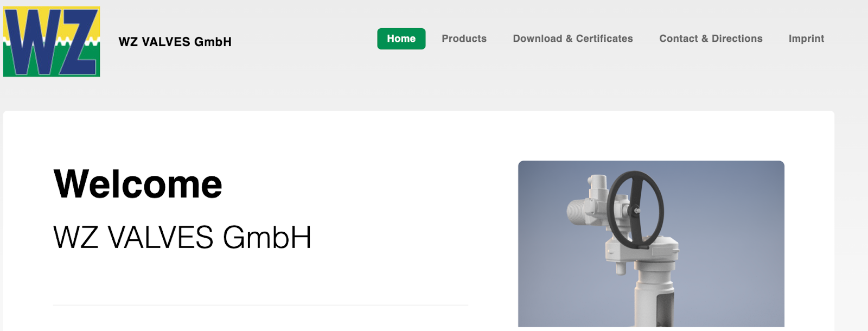Click the large WZ VALVES GmbH subheading
This screenshot has width=868, height=331.
[182, 238]
